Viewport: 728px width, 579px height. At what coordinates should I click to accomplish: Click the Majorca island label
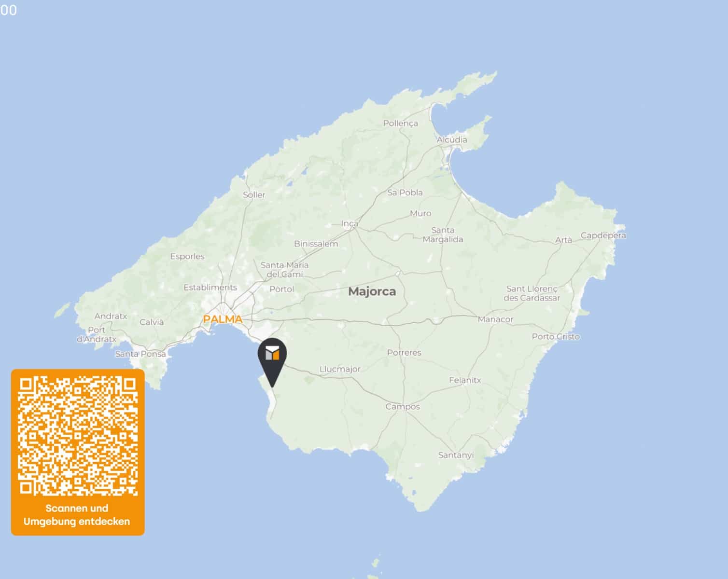click(372, 291)
